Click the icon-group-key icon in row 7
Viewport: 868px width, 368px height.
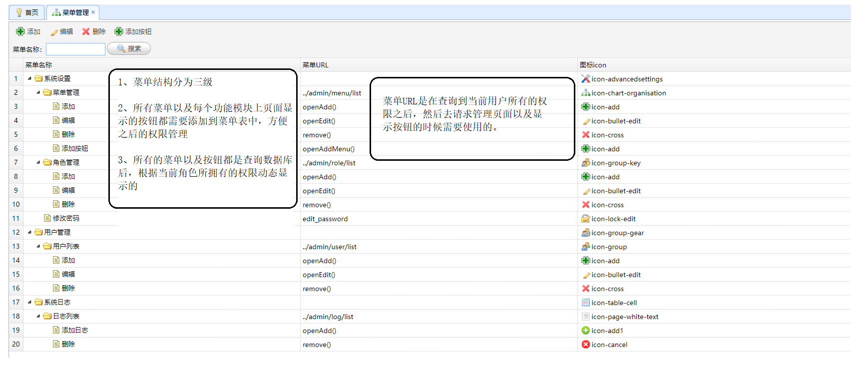tap(586, 163)
